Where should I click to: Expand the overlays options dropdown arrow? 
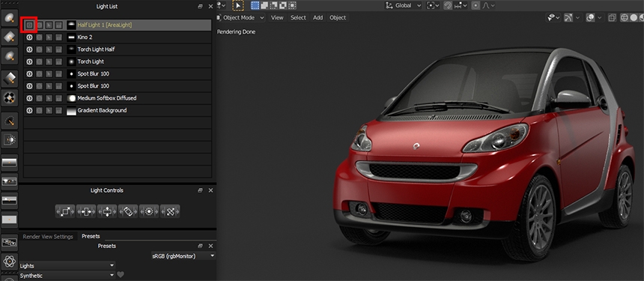click(601, 18)
